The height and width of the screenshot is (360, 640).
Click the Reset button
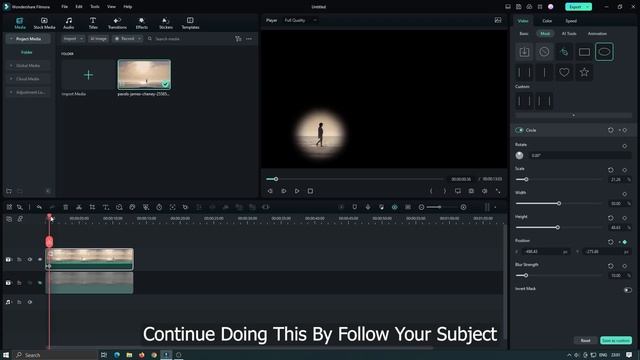585,340
